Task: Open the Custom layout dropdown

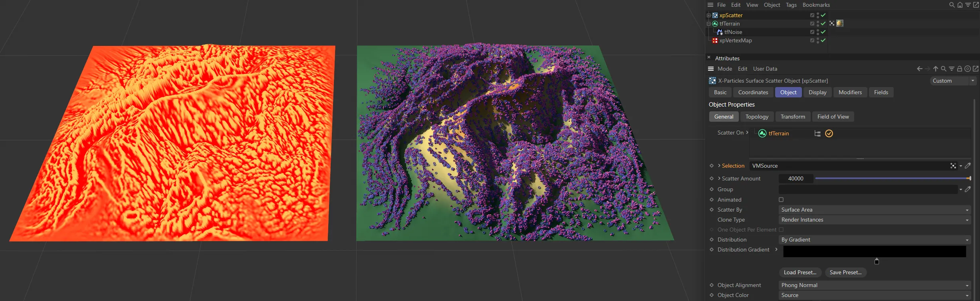Action: click(x=953, y=81)
